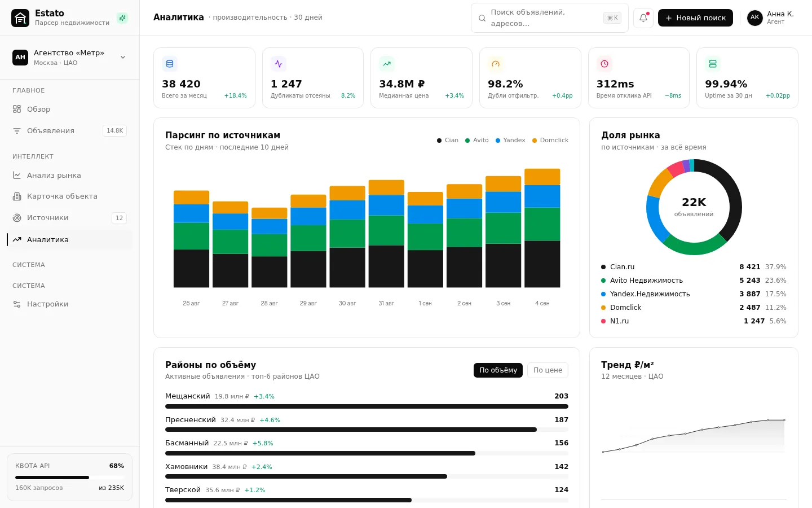Select Аналитика in the sidebar
The height and width of the screenshot is (508, 812).
coord(70,240)
